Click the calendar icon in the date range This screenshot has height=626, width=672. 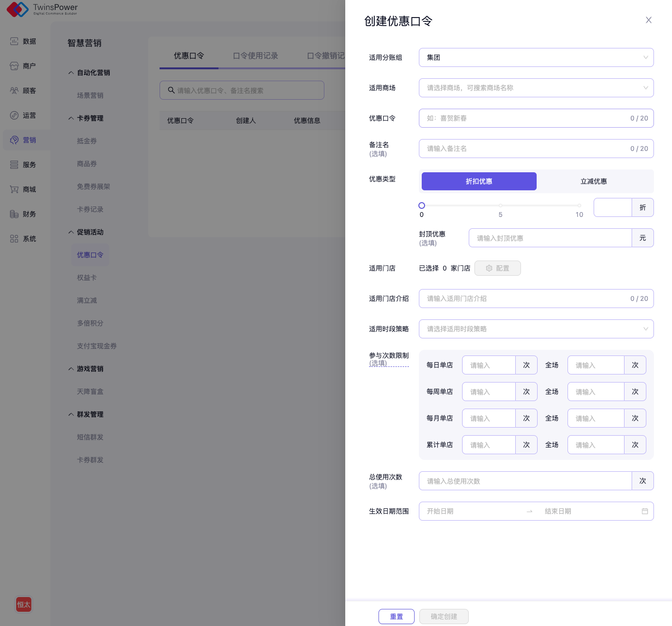click(x=644, y=511)
